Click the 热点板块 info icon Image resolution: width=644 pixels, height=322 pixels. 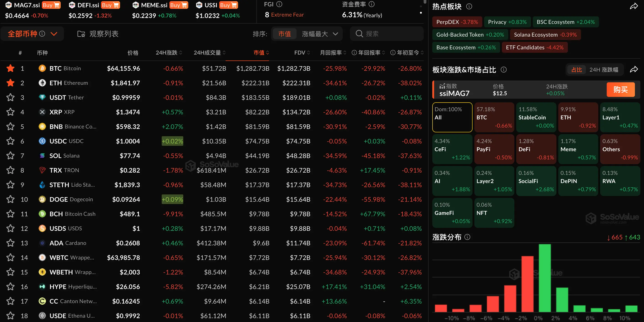coord(469,7)
